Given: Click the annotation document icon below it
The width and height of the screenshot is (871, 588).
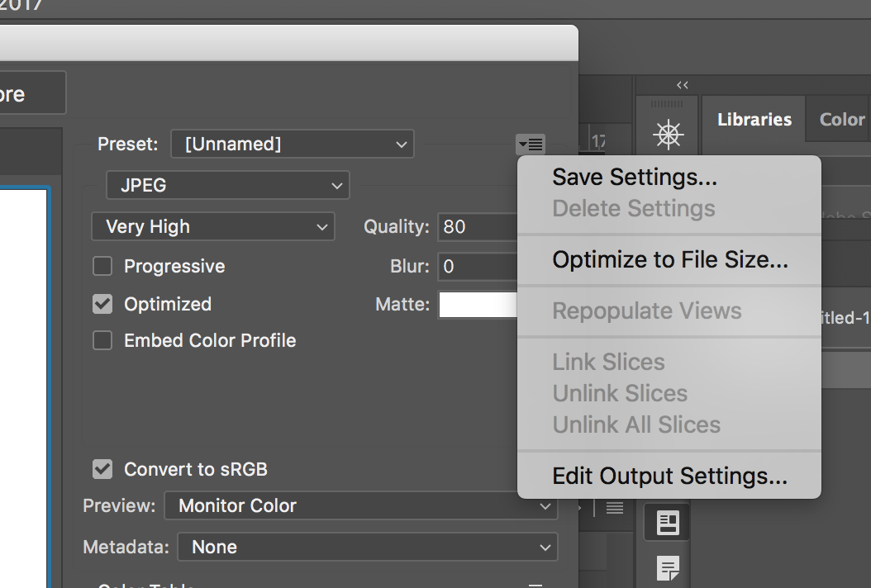Looking at the screenshot, I should pyautogui.click(x=667, y=567).
